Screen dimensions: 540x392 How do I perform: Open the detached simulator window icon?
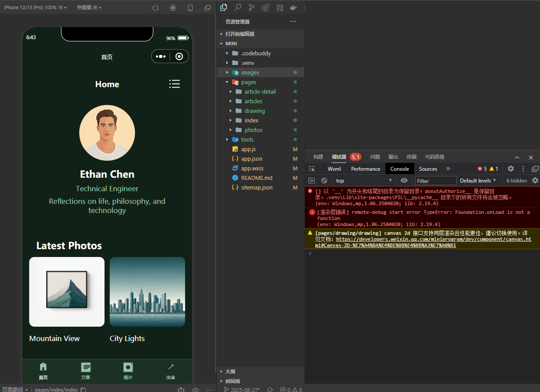(x=208, y=8)
